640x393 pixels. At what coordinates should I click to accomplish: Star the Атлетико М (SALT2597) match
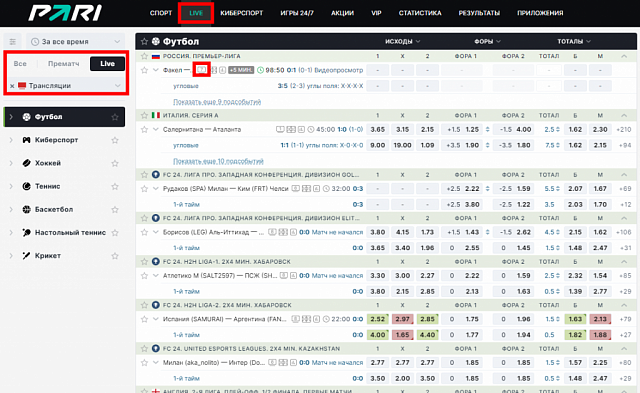click(x=144, y=276)
